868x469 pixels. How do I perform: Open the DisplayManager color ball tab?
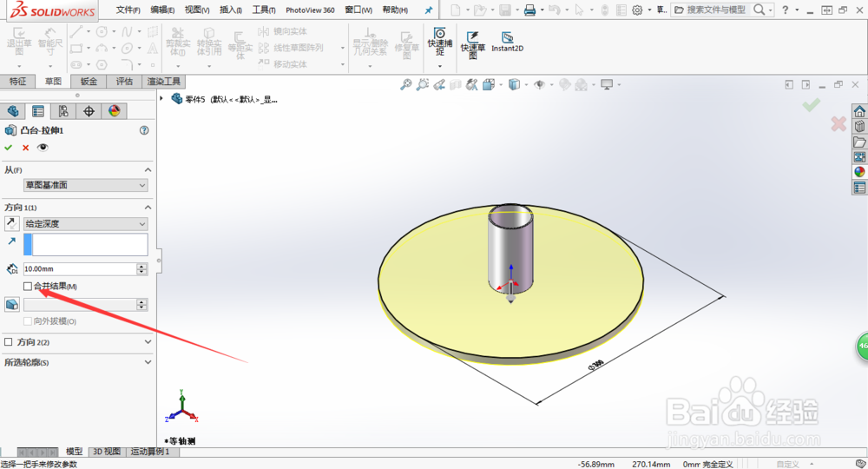114,111
